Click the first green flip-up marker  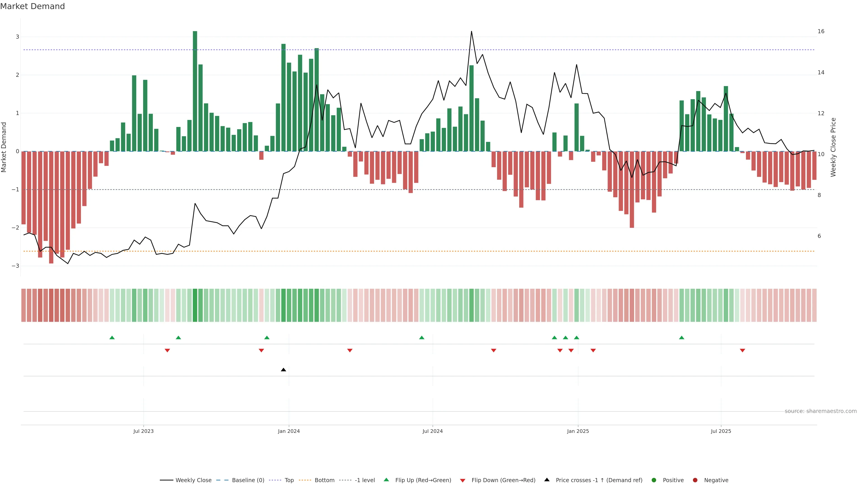click(x=112, y=338)
